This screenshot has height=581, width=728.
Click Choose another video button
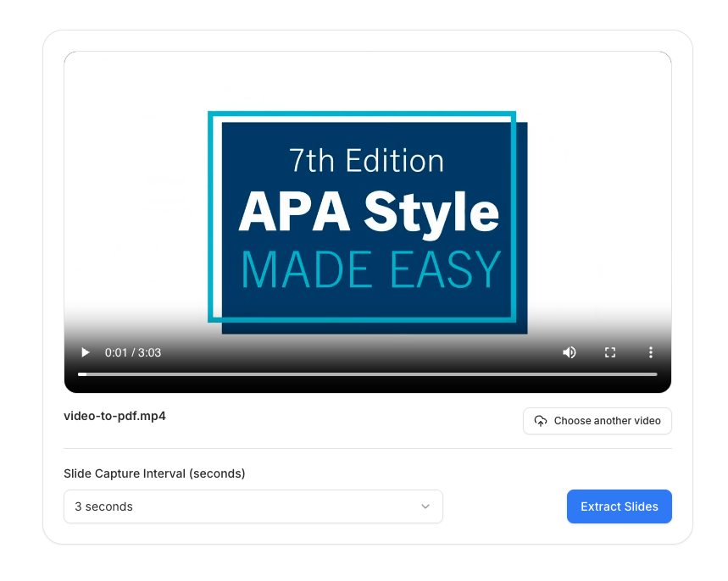(x=597, y=421)
